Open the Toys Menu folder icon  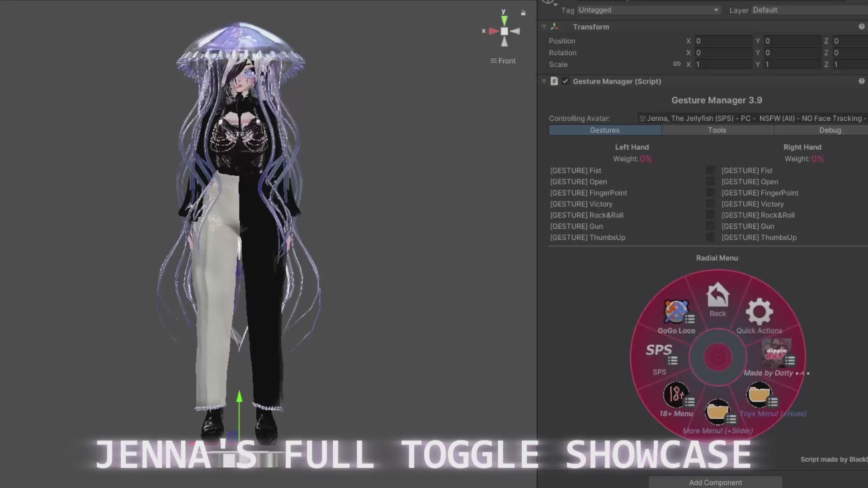[x=759, y=395]
